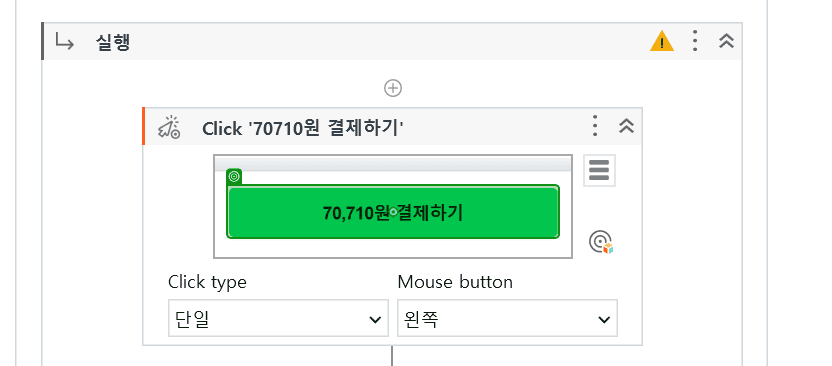
Task: Click the center click-point marker on green button
Action: [393, 212]
